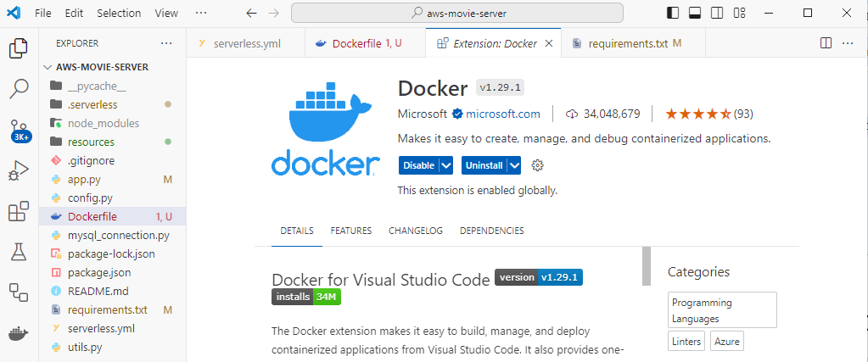The height and width of the screenshot is (362, 868).
Task: Click the extension settings gear icon
Action: 537,165
